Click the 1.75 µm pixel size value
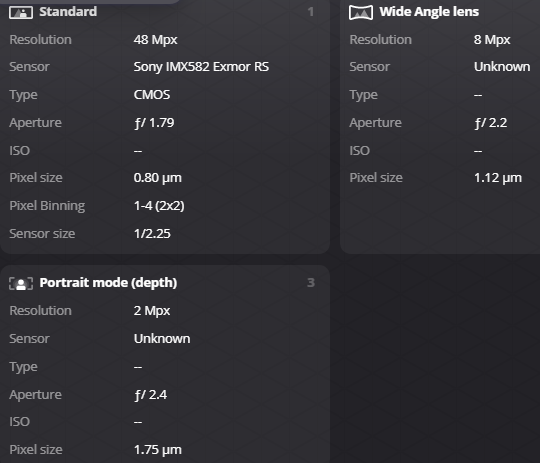Viewport: 540px width, 463px height. pos(158,450)
